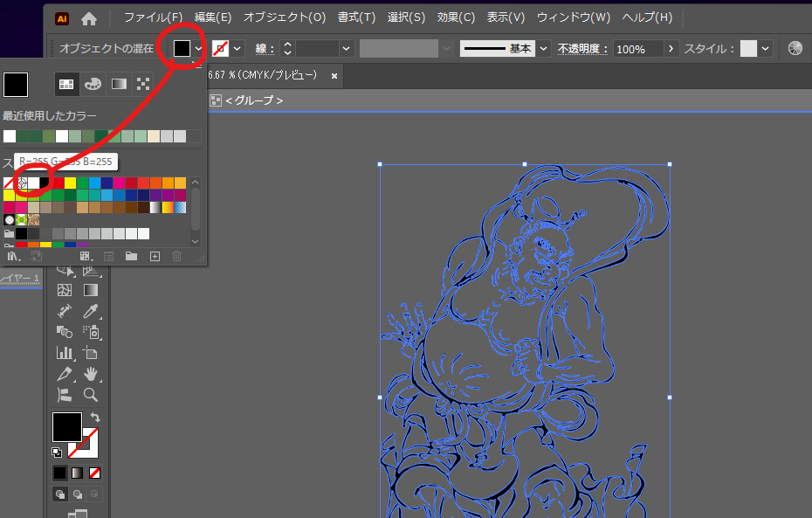Click the Home icon in title bar
This screenshot has width=812, height=518.
[89, 18]
